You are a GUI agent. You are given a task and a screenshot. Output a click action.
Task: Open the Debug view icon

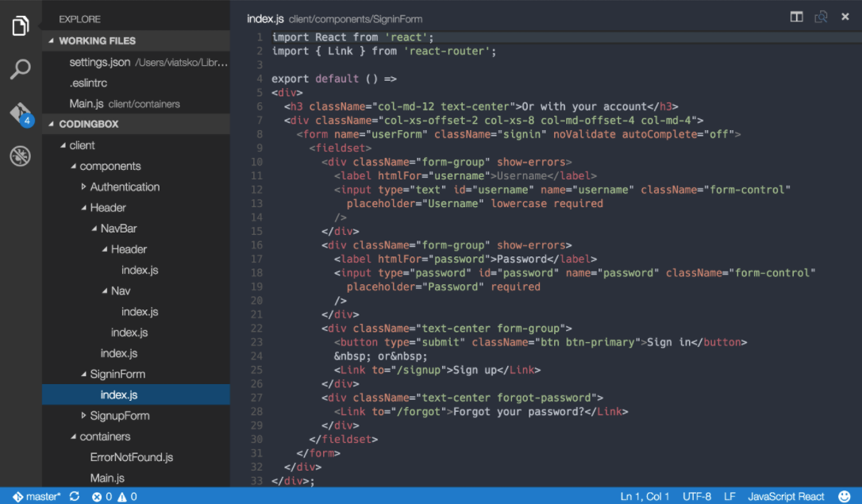tap(21, 156)
